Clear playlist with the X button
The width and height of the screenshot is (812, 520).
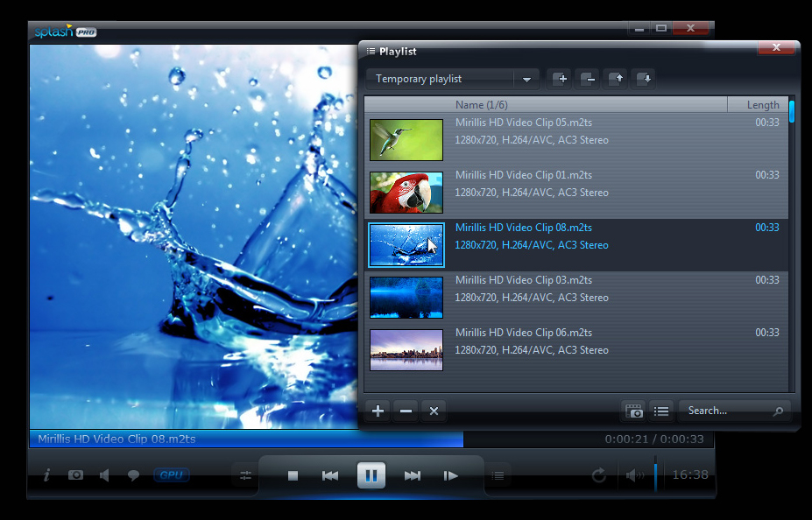[434, 411]
